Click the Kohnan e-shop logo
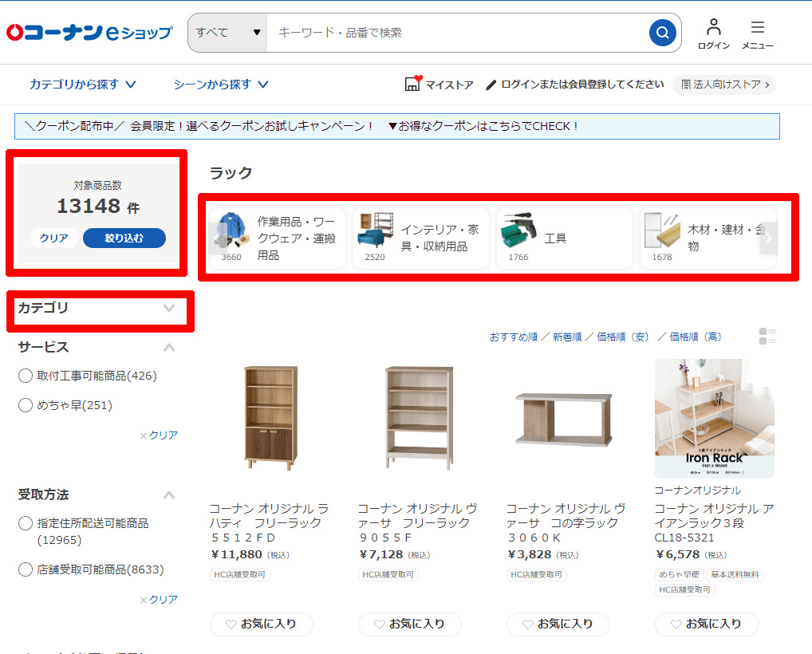812x654 pixels. (89, 33)
